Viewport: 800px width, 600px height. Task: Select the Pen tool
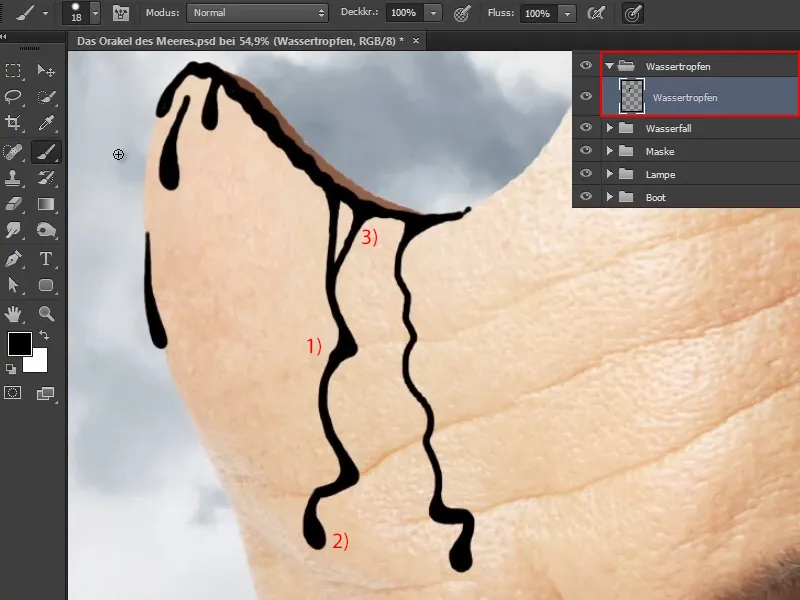13,259
